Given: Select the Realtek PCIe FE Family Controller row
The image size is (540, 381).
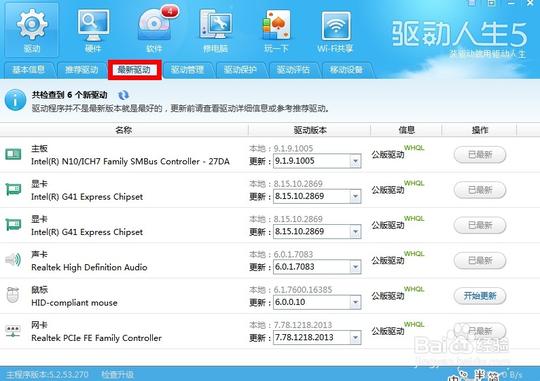Looking at the screenshot, I should (270, 331).
